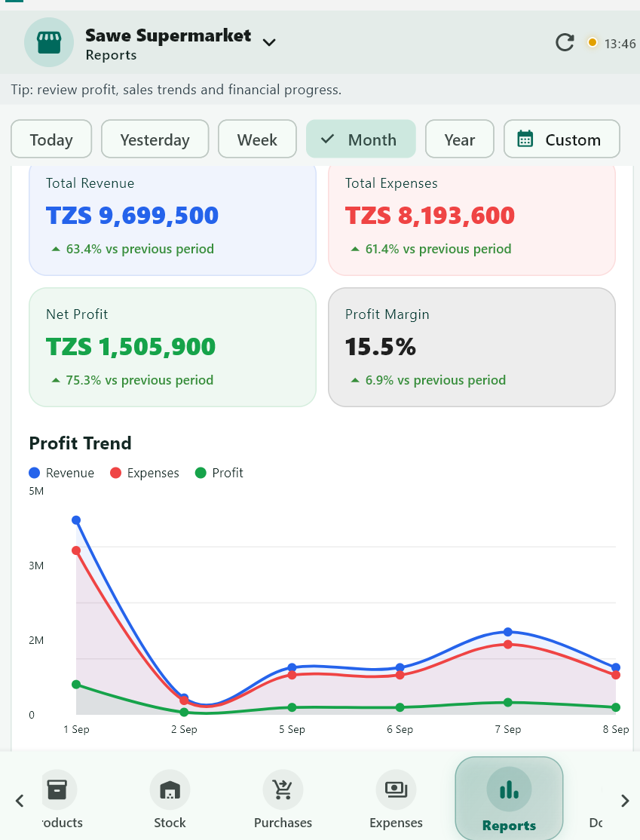Viewport: 640px width, 840px height.
Task: Expand the Sawe Supermarket store dropdown
Action: coord(269,42)
